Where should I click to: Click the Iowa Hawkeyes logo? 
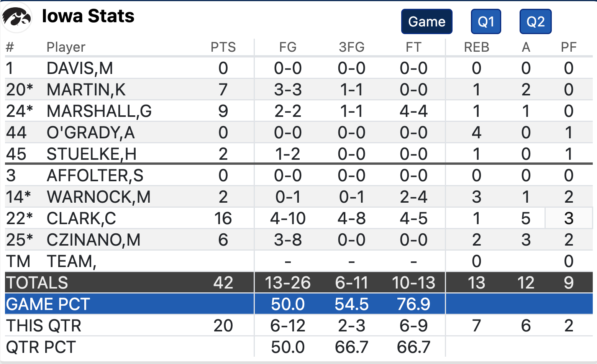(x=16, y=17)
